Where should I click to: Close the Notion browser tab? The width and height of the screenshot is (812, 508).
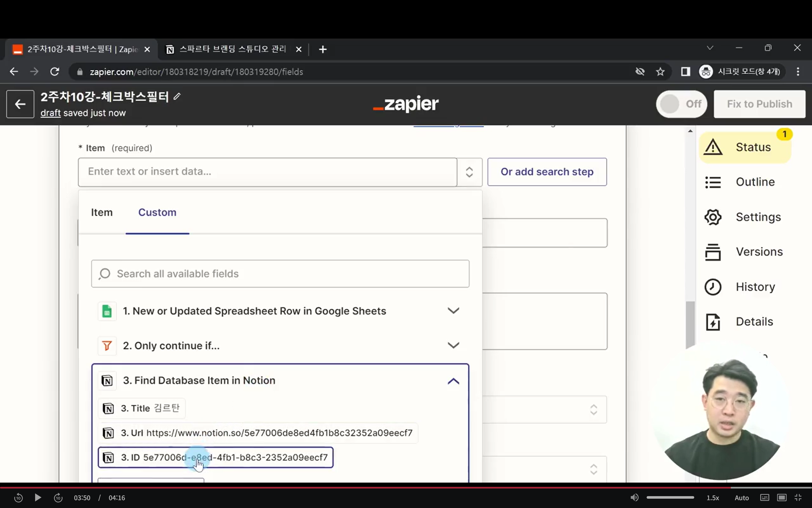[x=299, y=50]
